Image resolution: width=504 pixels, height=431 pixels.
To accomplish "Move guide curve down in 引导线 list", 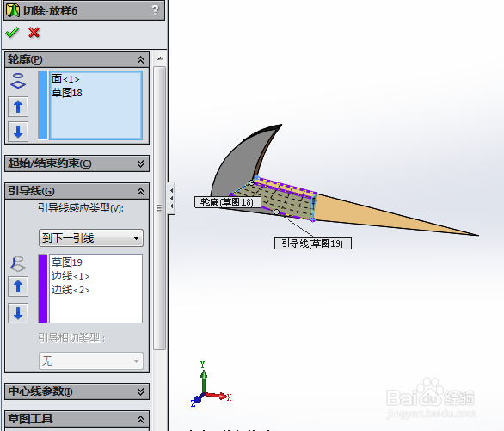I will pos(18,313).
